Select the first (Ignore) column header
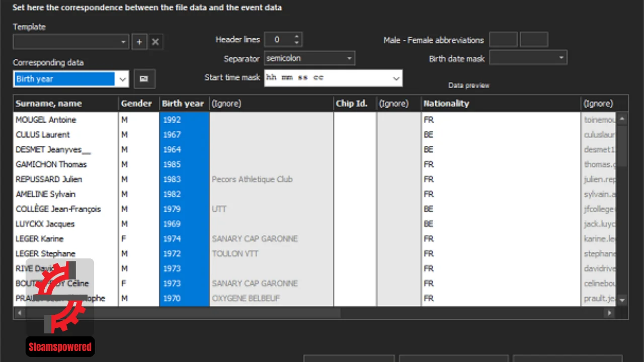The image size is (644, 362). click(271, 104)
